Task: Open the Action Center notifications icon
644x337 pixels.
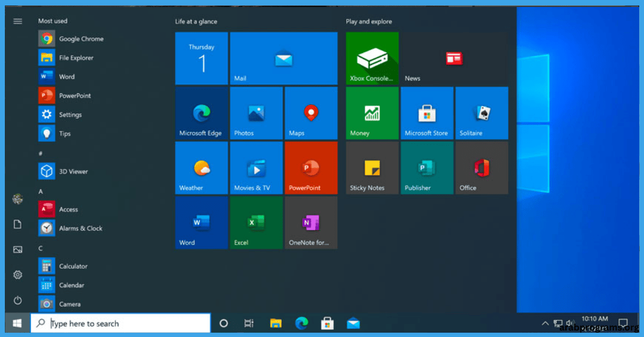Action: 623,324
